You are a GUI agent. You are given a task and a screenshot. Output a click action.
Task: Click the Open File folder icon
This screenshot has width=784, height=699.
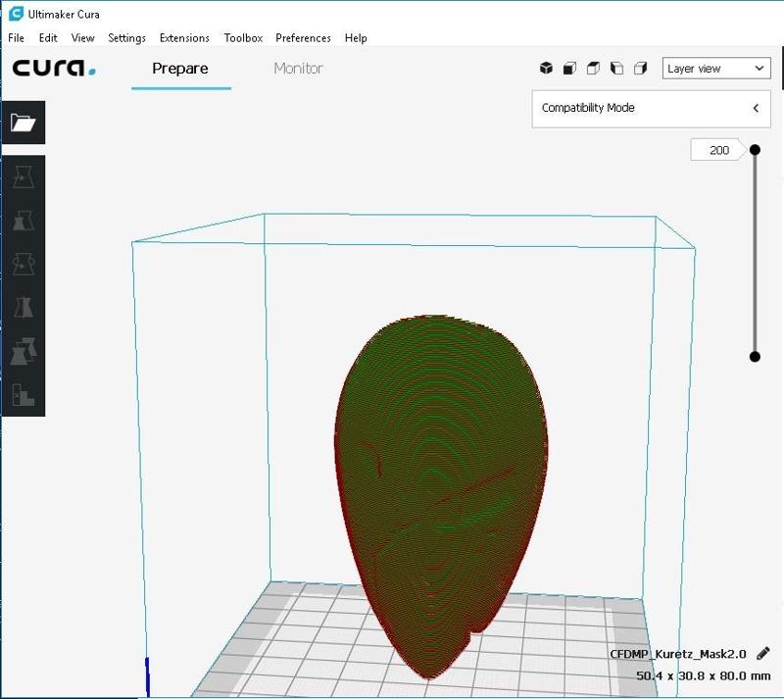[23, 123]
